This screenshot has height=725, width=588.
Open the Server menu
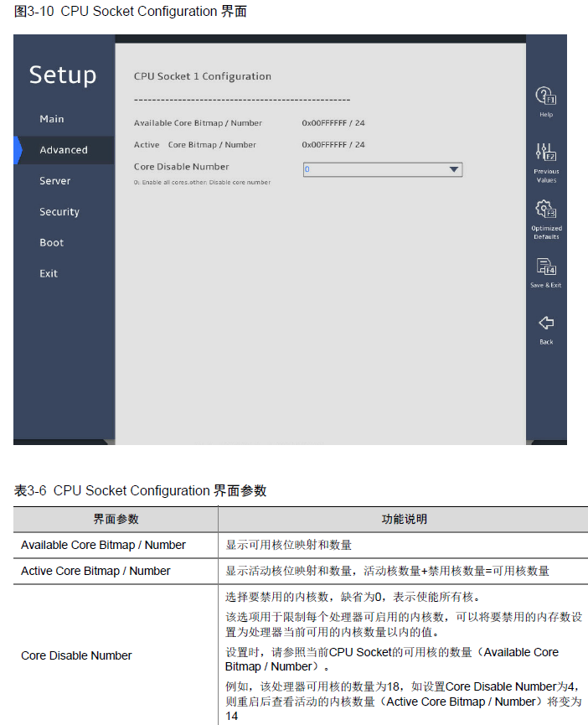[x=55, y=181]
